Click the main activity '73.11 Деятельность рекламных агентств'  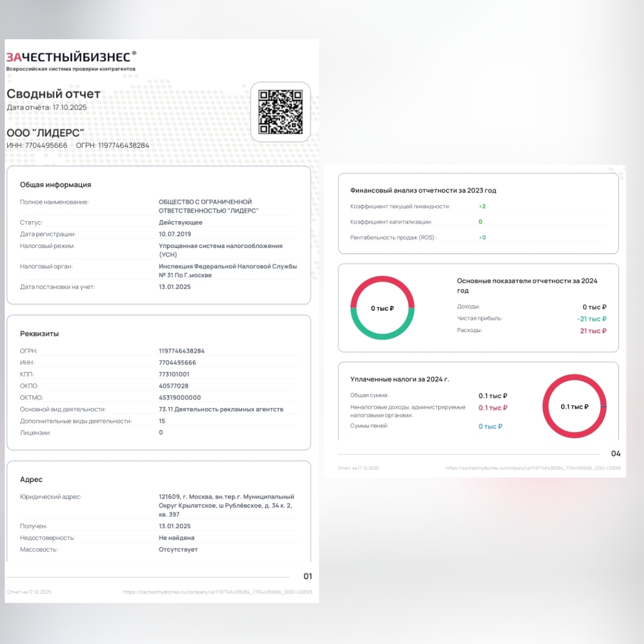[x=221, y=410]
